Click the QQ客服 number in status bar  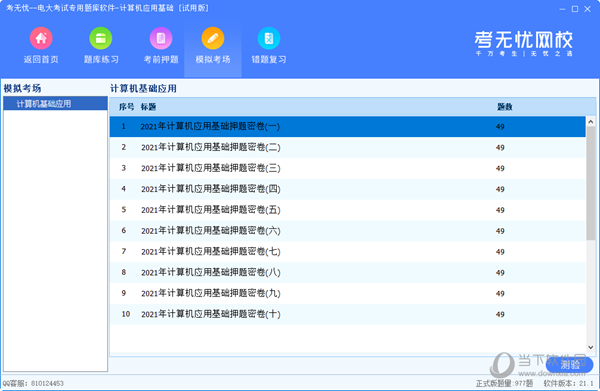[47, 383]
